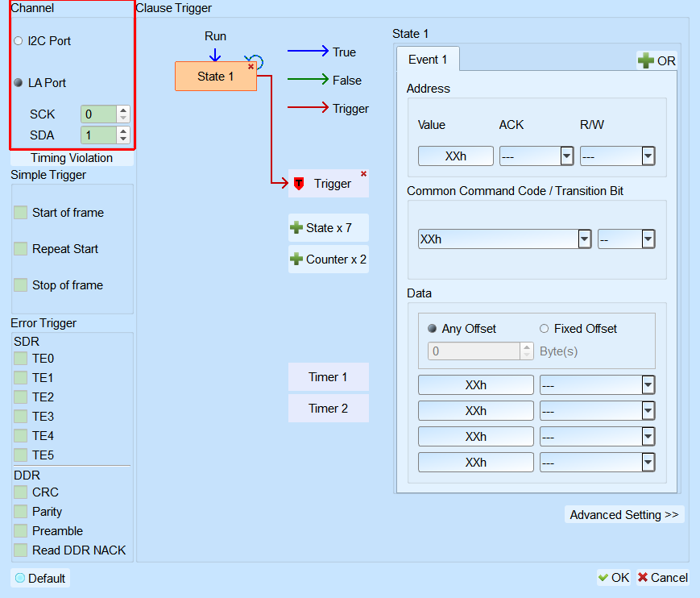Check the TE0 error trigger
Screen dimensions: 700x598
[20, 358]
